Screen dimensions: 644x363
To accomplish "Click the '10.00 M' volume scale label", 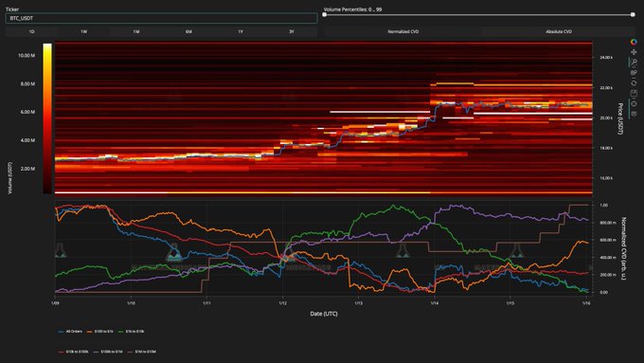I will coord(27,56).
